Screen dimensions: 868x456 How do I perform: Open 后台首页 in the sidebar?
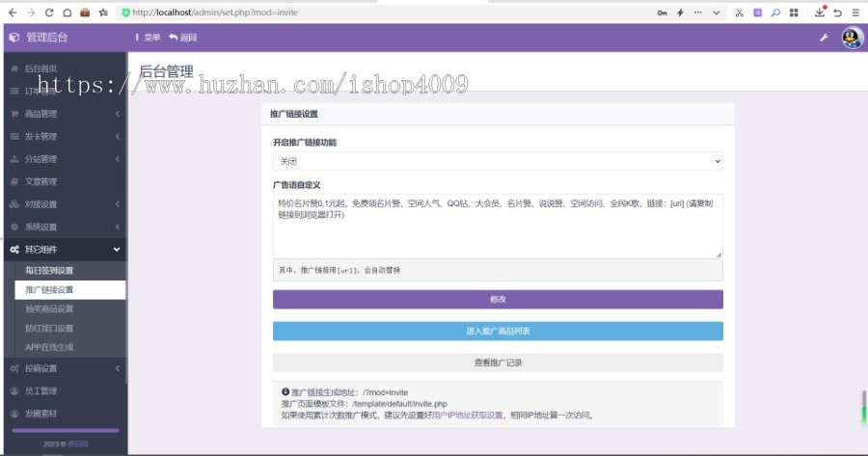pos(66,68)
